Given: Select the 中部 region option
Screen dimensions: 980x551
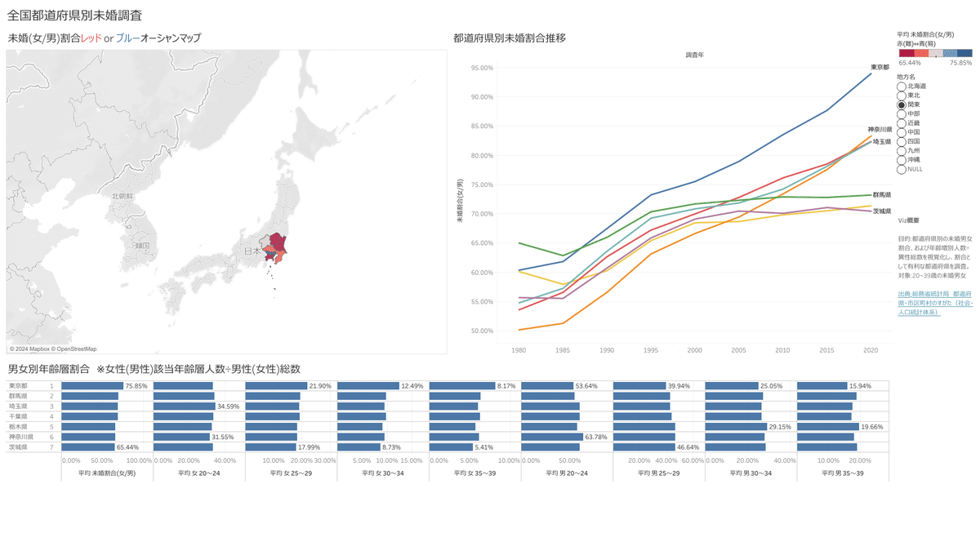Looking at the screenshot, I should [x=901, y=113].
